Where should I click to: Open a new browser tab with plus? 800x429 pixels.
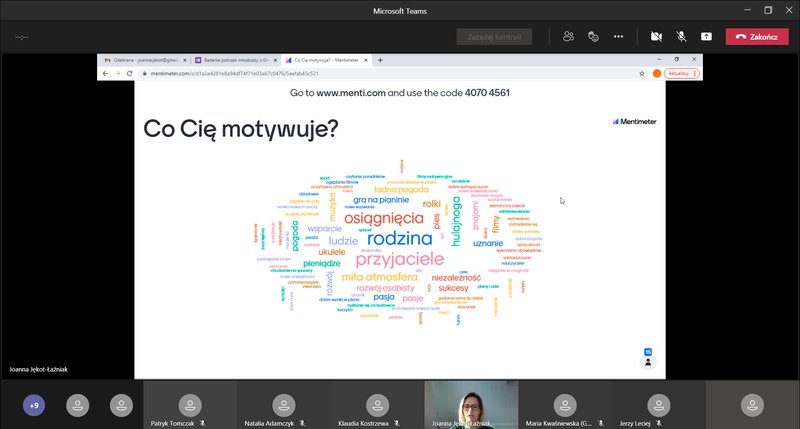pos(381,60)
